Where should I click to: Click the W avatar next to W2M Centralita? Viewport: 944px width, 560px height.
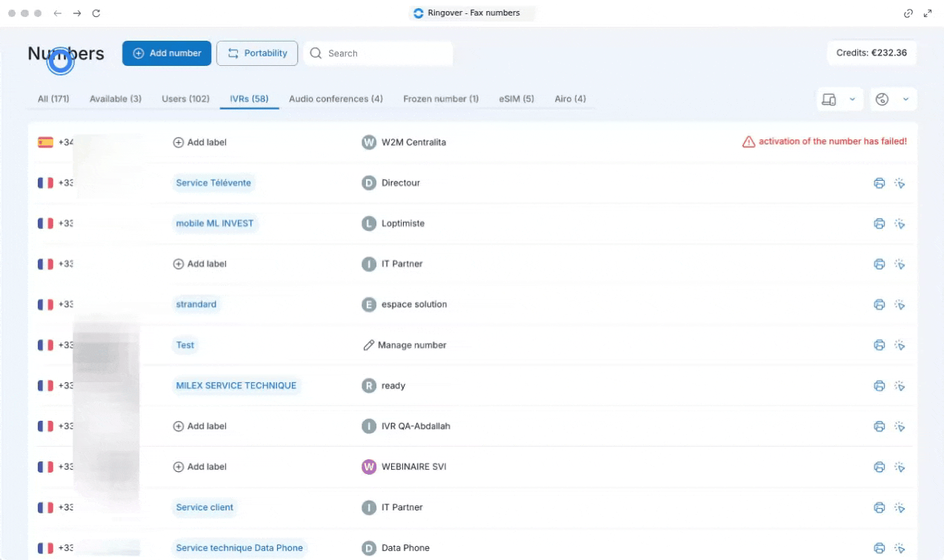point(369,142)
